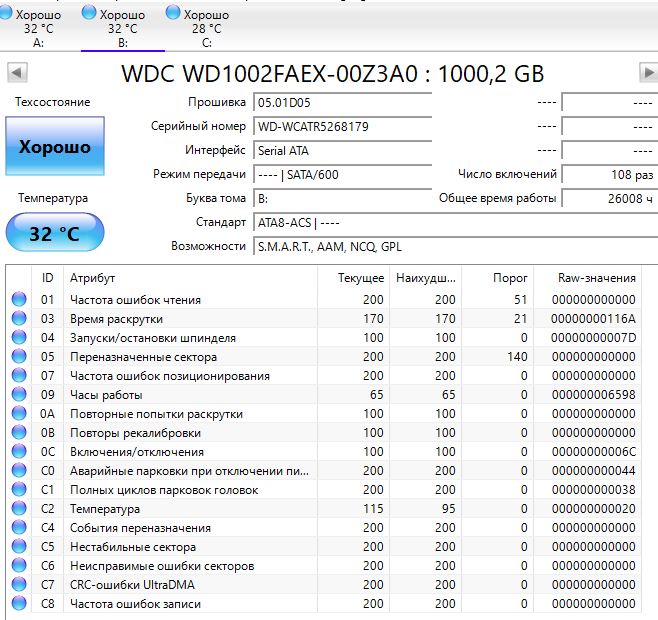This screenshot has width=658, height=620.
Task: Click raw value 0000000116A
Action: click(593, 319)
